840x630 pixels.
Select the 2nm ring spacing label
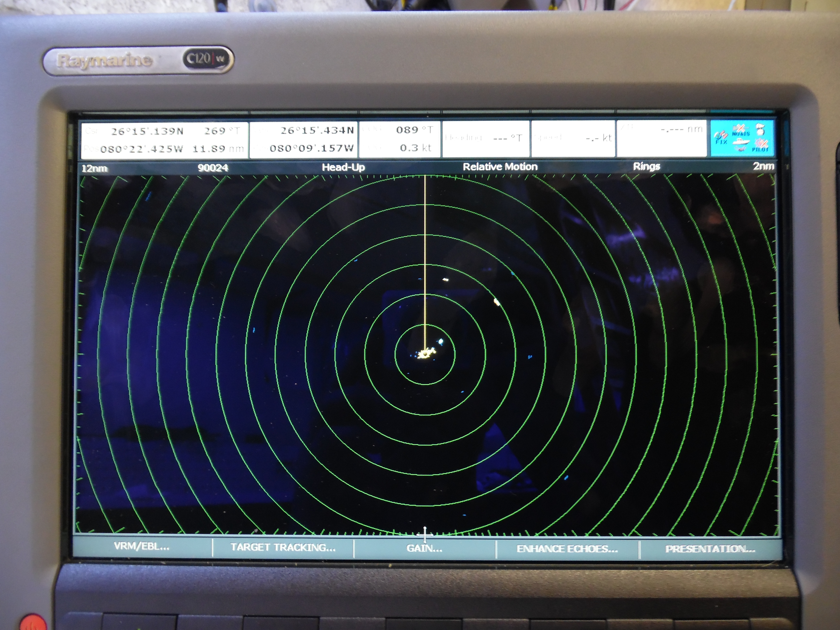[763, 166]
